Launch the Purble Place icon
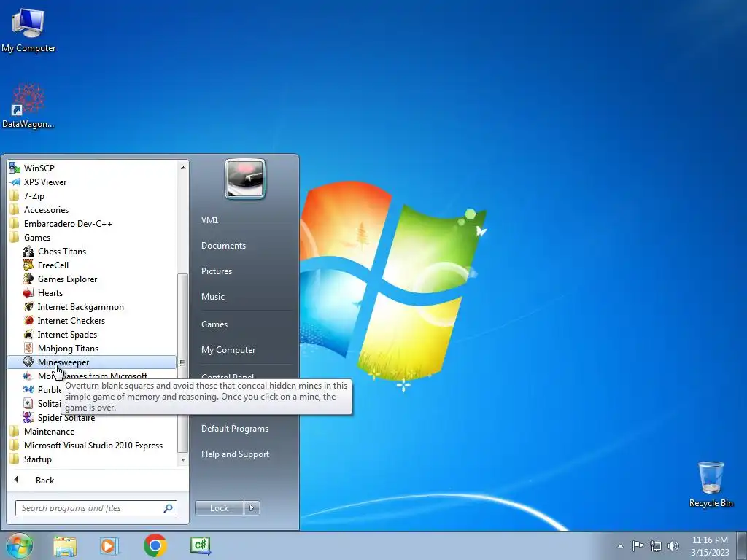Viewport: 747px width, 560px height. click(x=28, y=389)
